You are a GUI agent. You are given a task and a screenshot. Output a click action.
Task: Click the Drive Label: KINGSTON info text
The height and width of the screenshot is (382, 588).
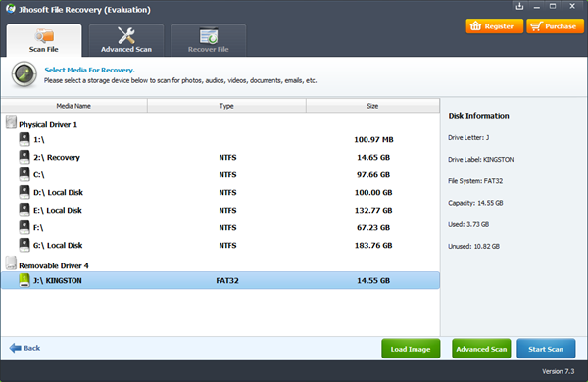coord(481,160)
